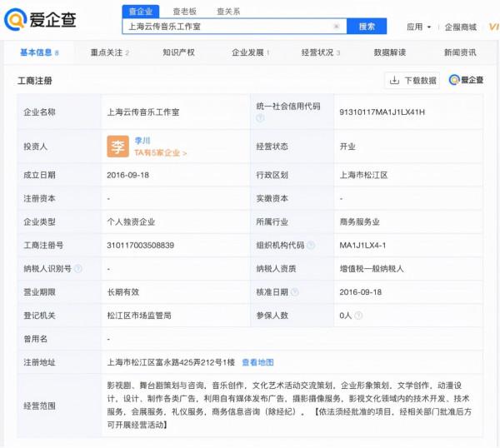Open the 企业发展 tab
Viewport: 500px width, 448px height.
coord(250,52)
